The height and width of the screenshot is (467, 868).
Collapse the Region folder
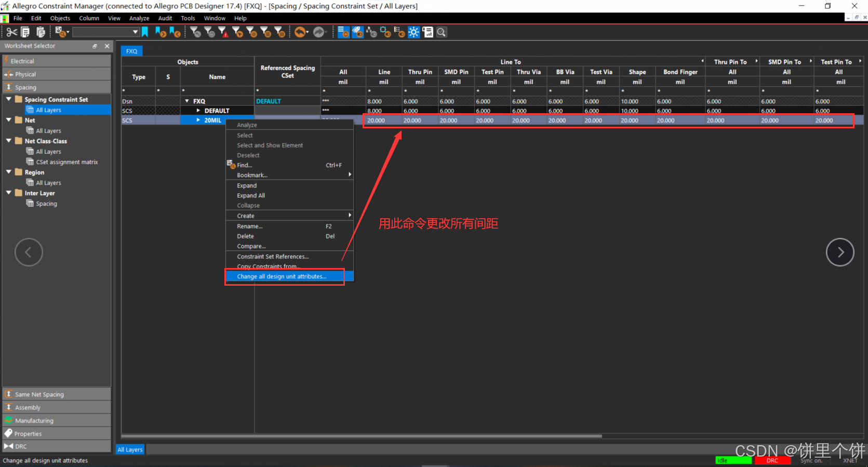[x=9, y=171]
